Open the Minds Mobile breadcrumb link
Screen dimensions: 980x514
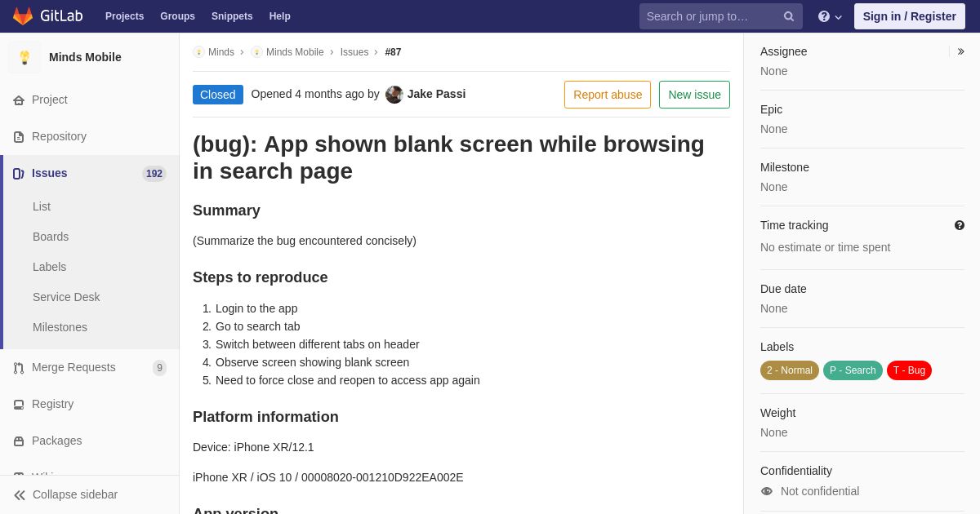[x=295, y=52]
